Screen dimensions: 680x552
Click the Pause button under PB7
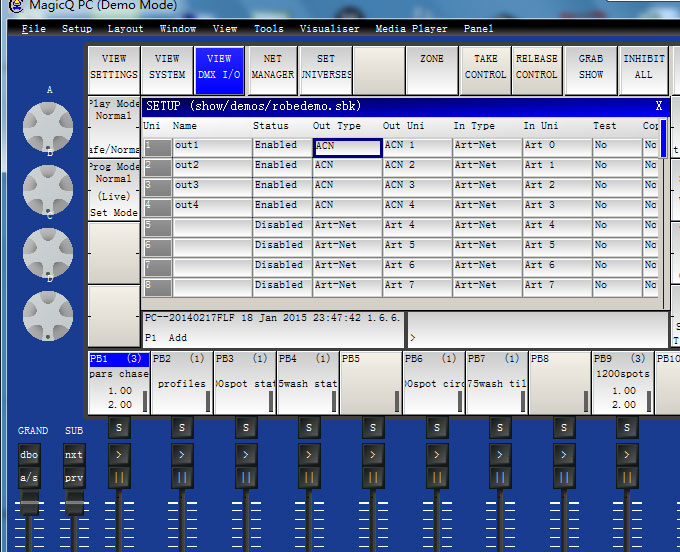500,478
